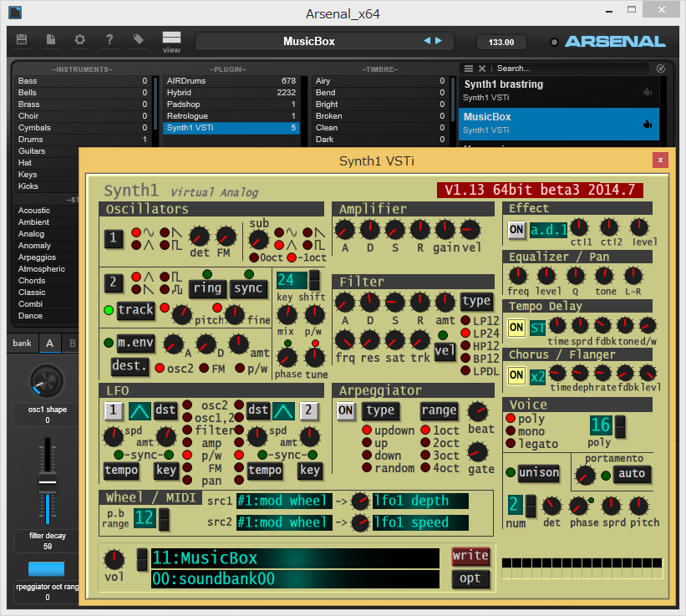Image resolution: width=686 pixels, height=616 pixels.
Task: Toggle the view icon in the toolbar
Action: tap(171, 38)
